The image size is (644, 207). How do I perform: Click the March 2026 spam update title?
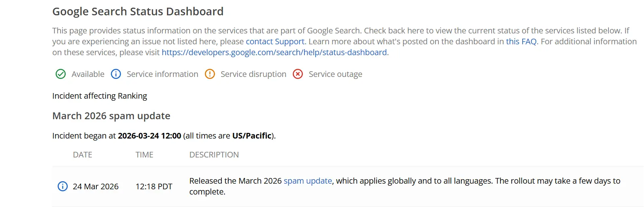[111, 116]
